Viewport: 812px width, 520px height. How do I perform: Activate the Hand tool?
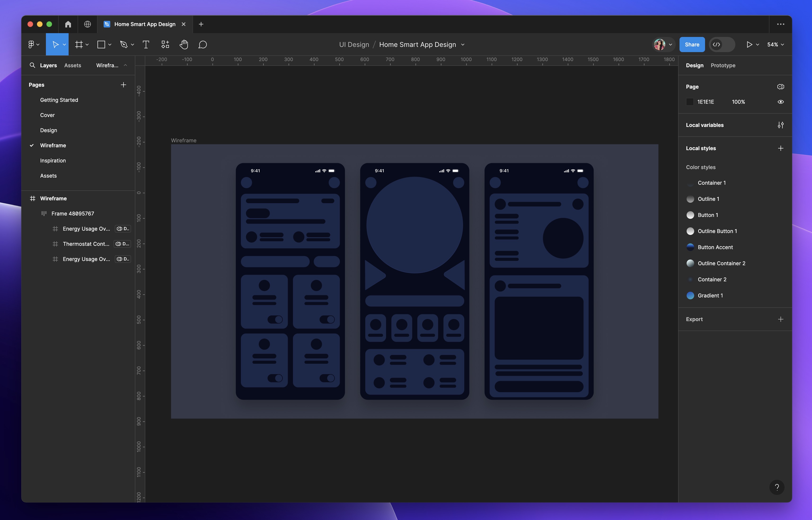coord(184,44)
